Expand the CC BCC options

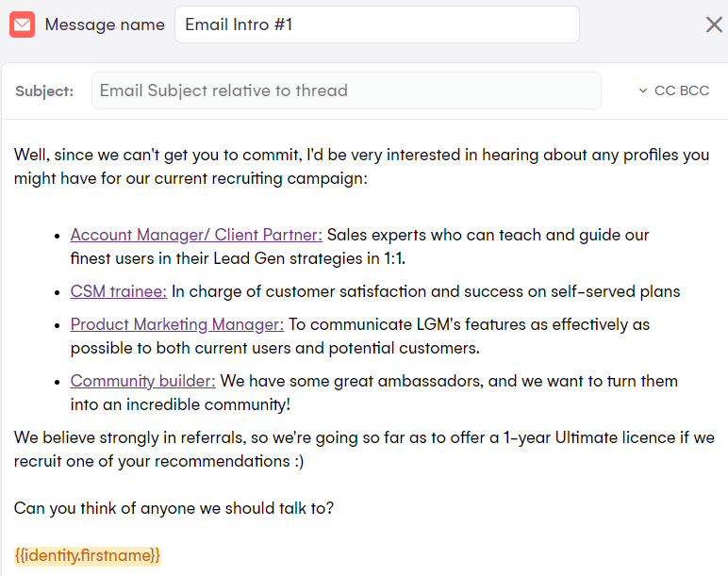(674, 91)
